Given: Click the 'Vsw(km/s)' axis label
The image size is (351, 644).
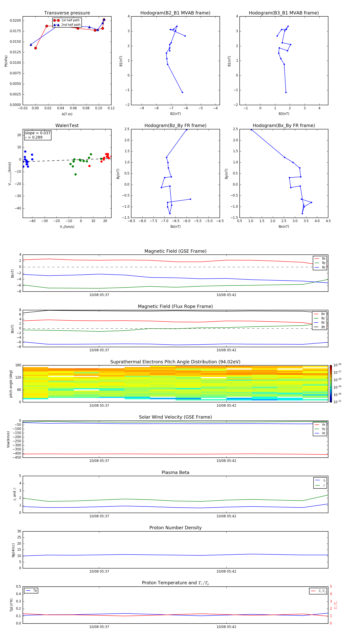Looking at the screenshot, I should click(x=8, y=439).
